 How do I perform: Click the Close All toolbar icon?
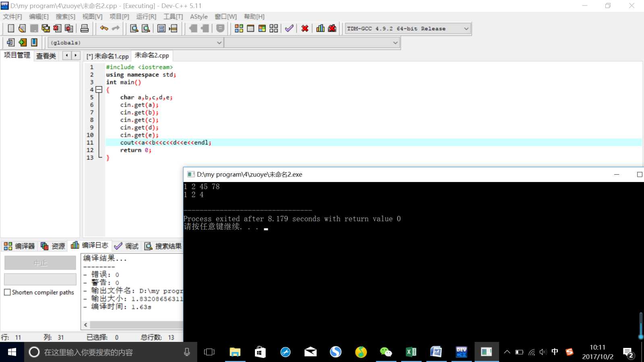(69, 28)
